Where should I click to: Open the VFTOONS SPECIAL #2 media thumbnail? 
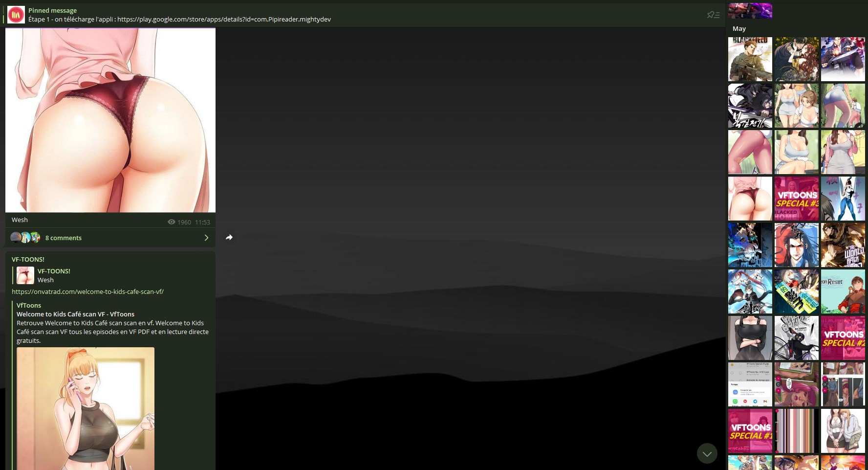843,338
